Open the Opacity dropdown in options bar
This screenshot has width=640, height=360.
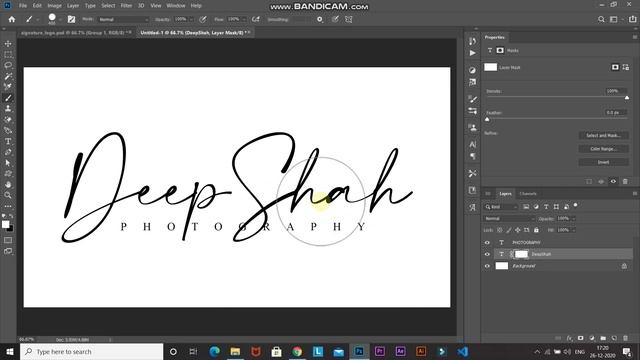point(191,19)
